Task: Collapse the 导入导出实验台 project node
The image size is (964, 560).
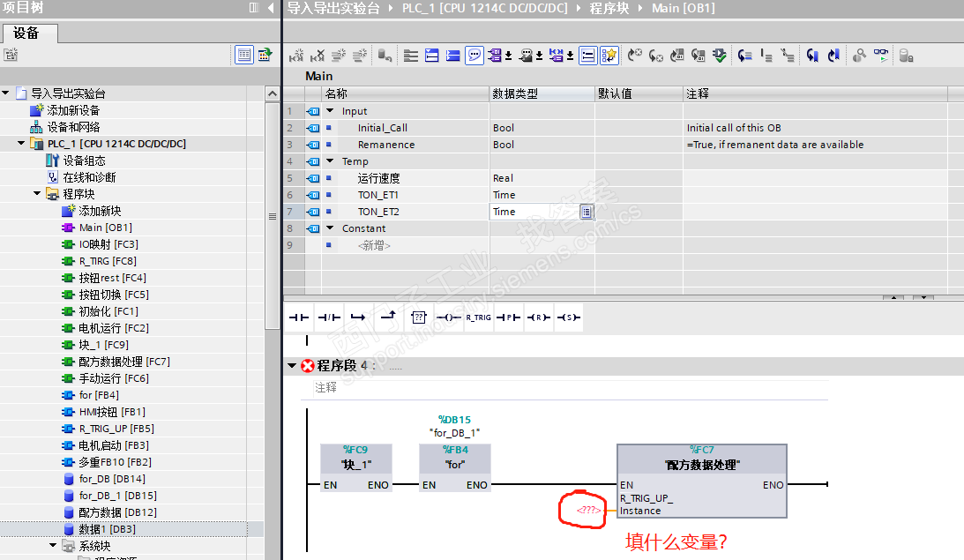Action: (5, 93)
